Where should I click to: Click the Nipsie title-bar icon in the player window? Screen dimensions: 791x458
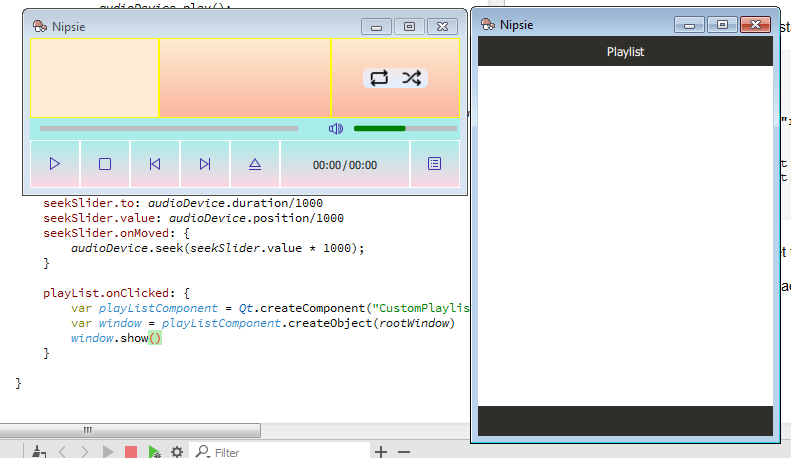[x=40, y=26]
